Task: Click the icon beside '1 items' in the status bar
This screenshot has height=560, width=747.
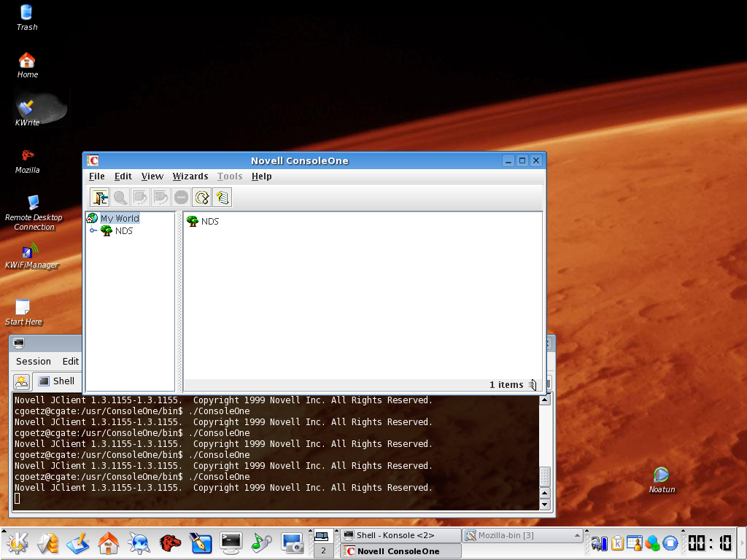Action: click(533, 385)
